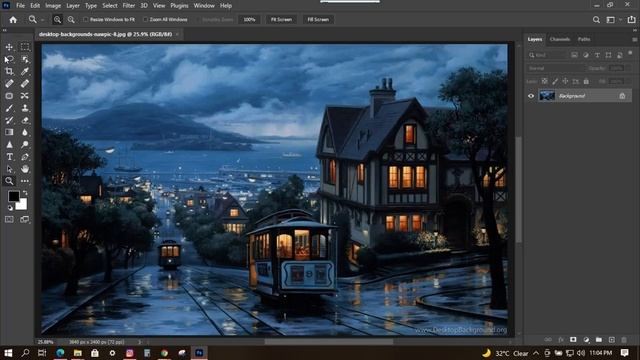Open the Normal blend mode dropdown
The width and height of the screenshot is (640, 360).
coord(556,68)
